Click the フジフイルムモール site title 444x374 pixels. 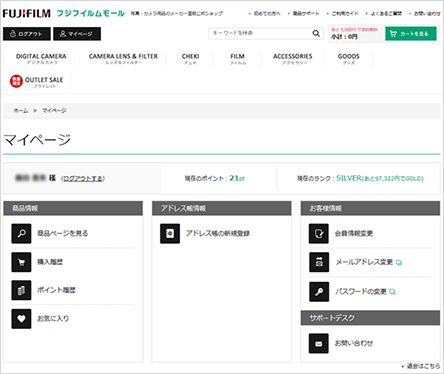91,14
